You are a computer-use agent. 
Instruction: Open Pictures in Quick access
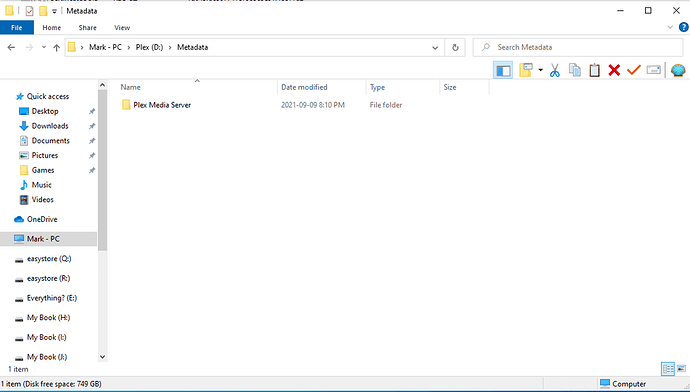pyautogui.click(x=44, y=155)
